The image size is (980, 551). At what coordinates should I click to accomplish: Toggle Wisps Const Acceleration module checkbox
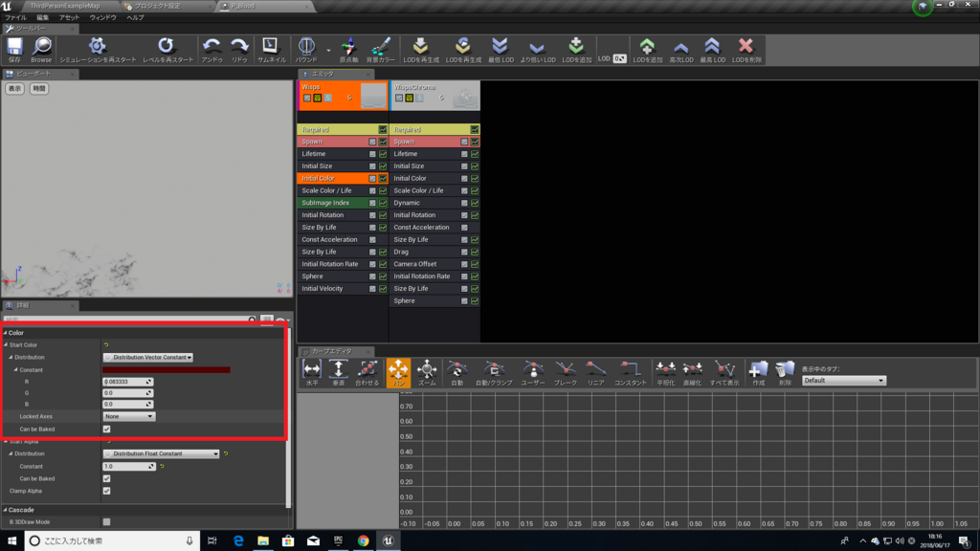click(372, 240)
